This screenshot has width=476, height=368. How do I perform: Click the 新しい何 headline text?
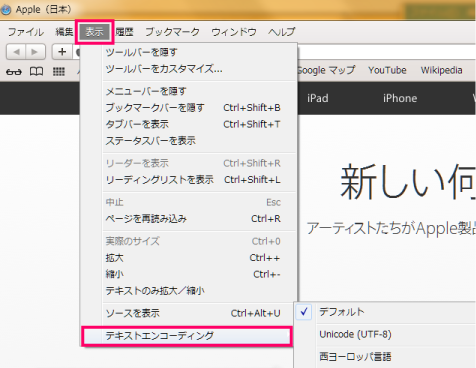(407, 181)
